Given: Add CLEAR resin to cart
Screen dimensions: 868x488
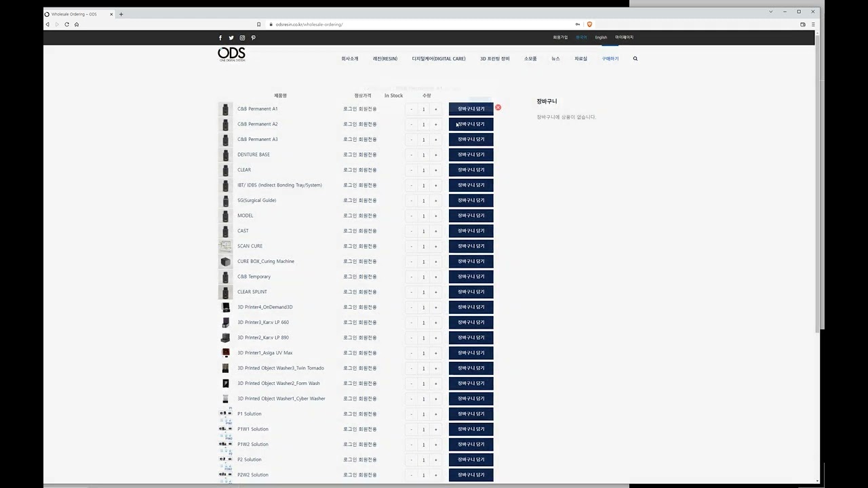Looking at the screenshot, I should click(471, 170).
